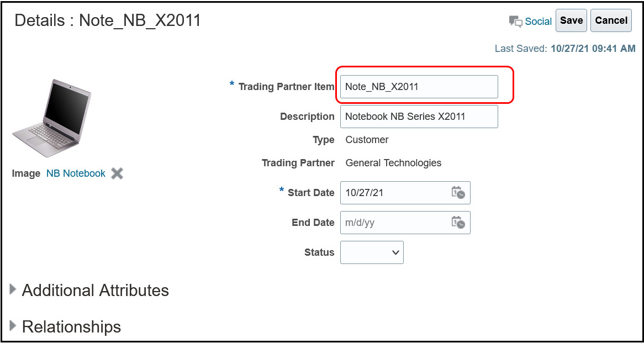
Task: Click into the Description text field
Action: click(419, 117)
